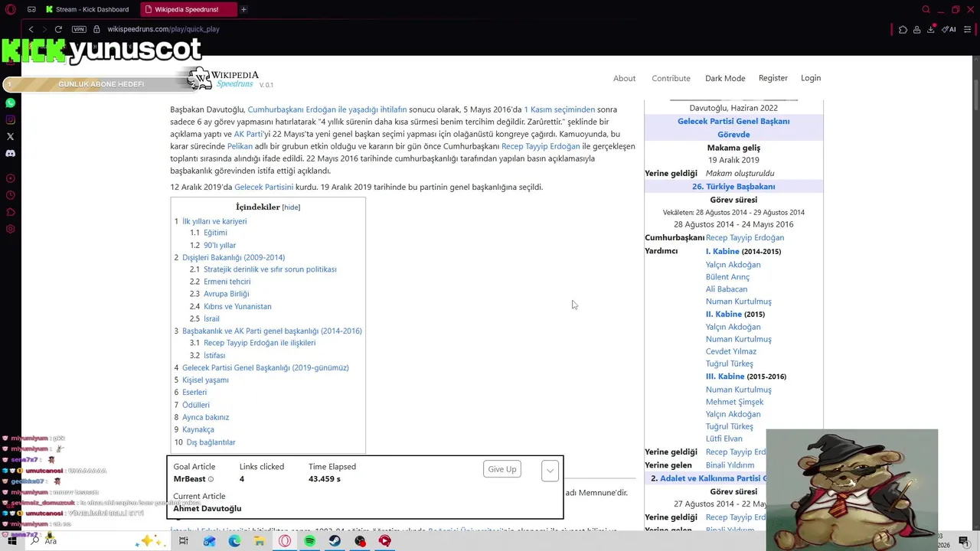Open the Login page
980x551 pixels.
[811, 78]
